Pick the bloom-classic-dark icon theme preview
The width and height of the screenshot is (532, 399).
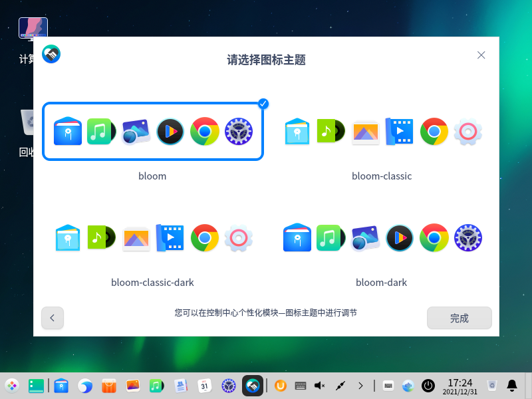153,237
